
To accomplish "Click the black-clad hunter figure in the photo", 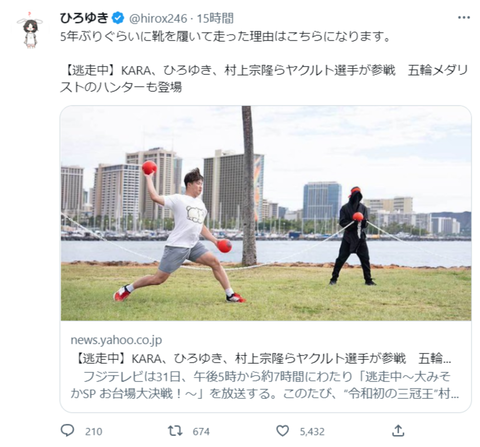I will click(x=354, y=236).
